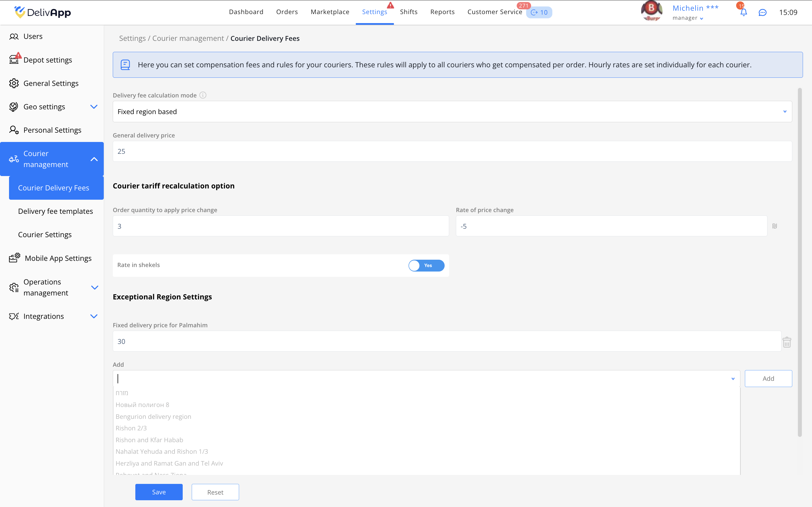Expand Geo settings submenu
The image size is (812, 507).
click(94, 107)
